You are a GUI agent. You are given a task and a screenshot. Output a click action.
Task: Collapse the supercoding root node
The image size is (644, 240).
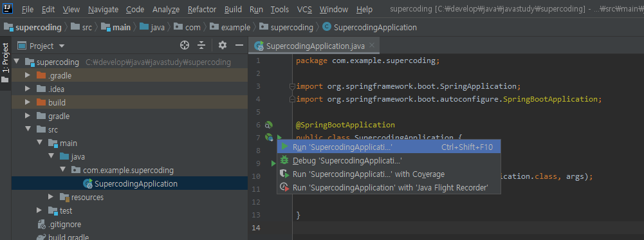click(x=17, y=62)
